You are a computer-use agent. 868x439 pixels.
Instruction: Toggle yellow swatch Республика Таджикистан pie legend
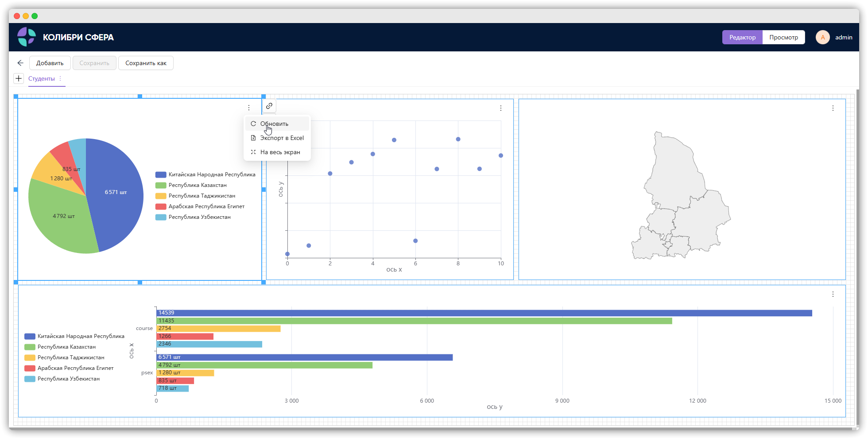pyautogui.click(x=161, y=196)
